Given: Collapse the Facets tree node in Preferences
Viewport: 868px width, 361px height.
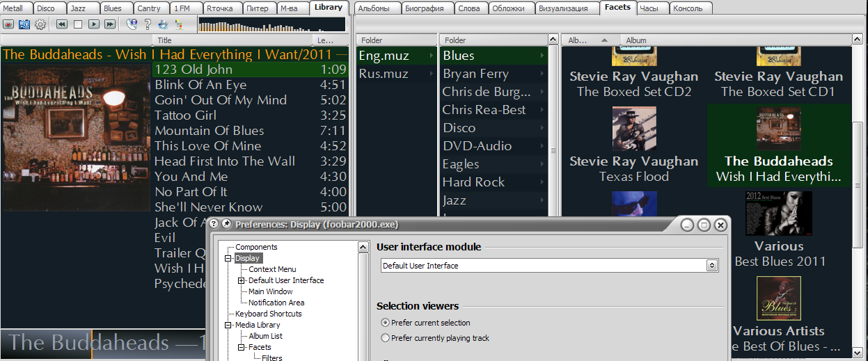Looking at the screenshot, I should point(242,347).
